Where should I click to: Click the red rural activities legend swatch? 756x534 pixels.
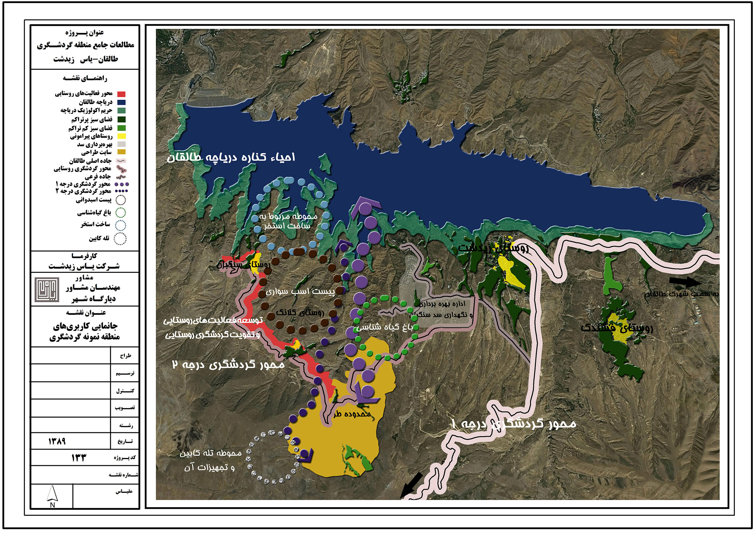click(x=121, y=94)
